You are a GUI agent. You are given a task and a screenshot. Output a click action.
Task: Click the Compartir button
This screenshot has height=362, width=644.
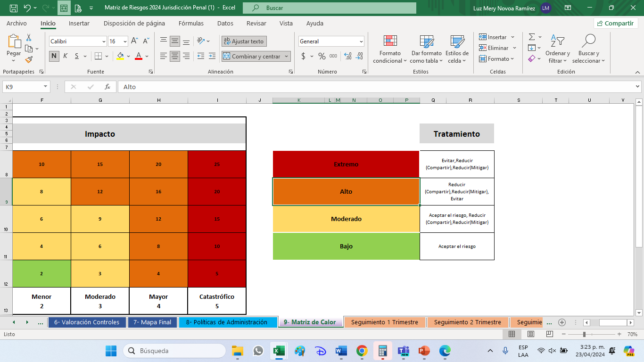(x=616, y=23)
